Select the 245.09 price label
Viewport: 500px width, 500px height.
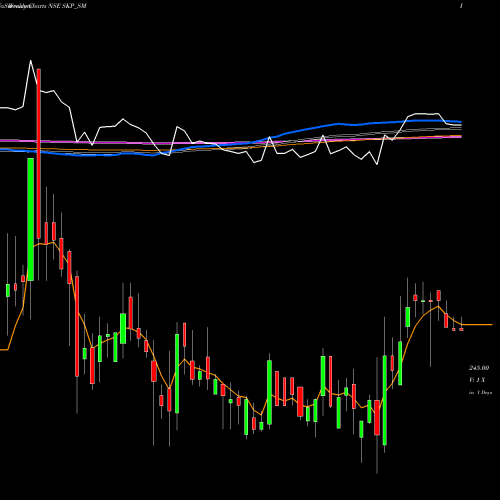click(479, 368)
